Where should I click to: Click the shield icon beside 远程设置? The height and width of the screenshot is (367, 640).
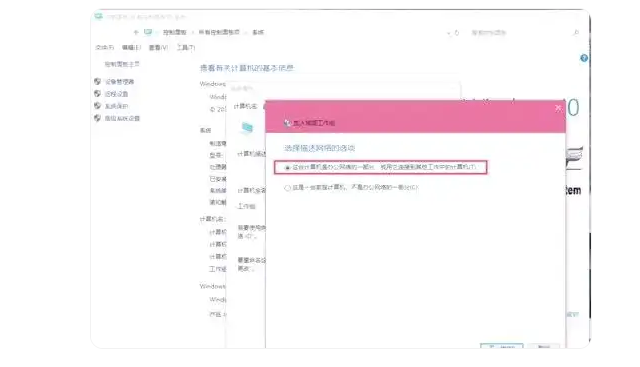(98, 93)
